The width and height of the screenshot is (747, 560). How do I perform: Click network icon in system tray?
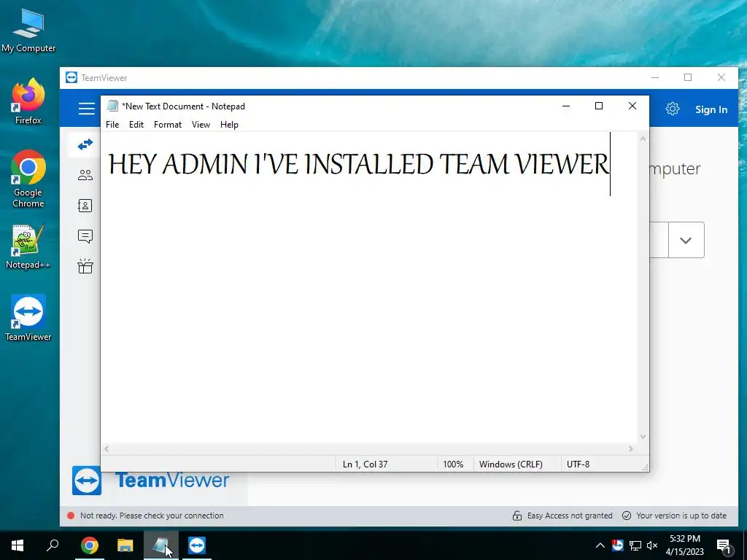click(635, 545)
